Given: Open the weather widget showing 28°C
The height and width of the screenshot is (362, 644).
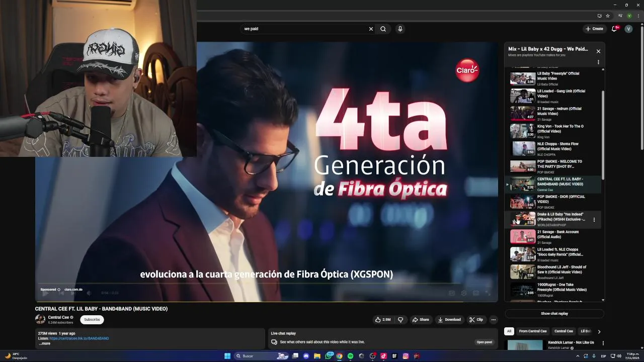Looking at the screenshot, I should pos(16,356).
